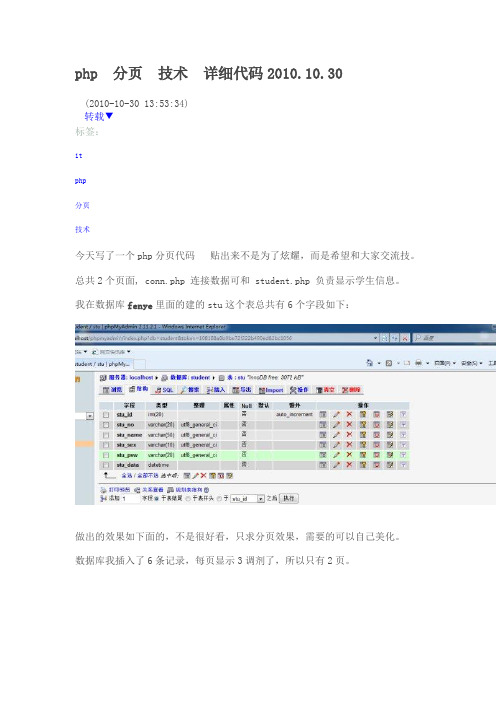Click the browse values icon for stu_no
The height and width of the screenshot is (702, 496).
pos(323,424)
